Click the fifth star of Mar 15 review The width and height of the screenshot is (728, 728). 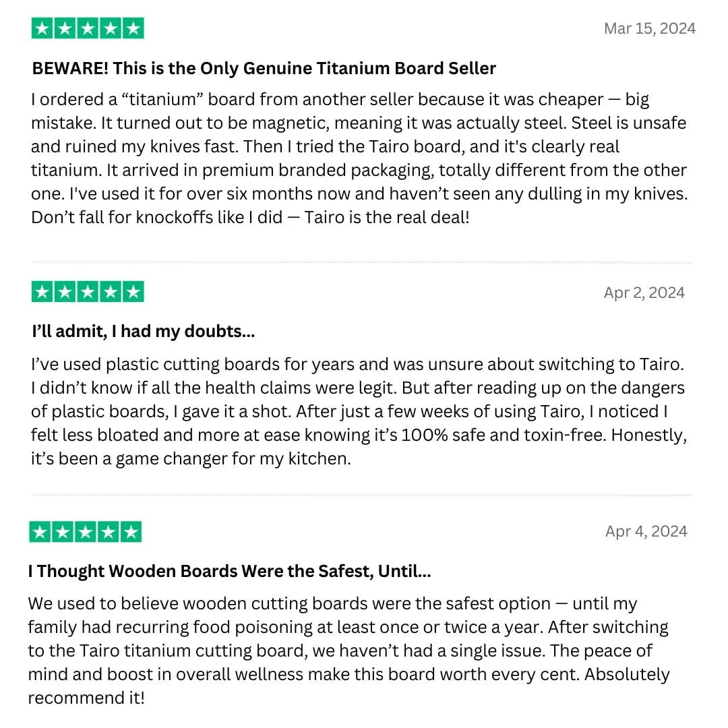click(x=133, y=28)
